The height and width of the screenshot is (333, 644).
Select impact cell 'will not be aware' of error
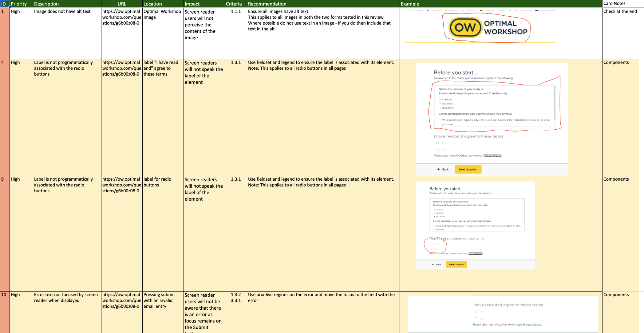pos(204,312)
